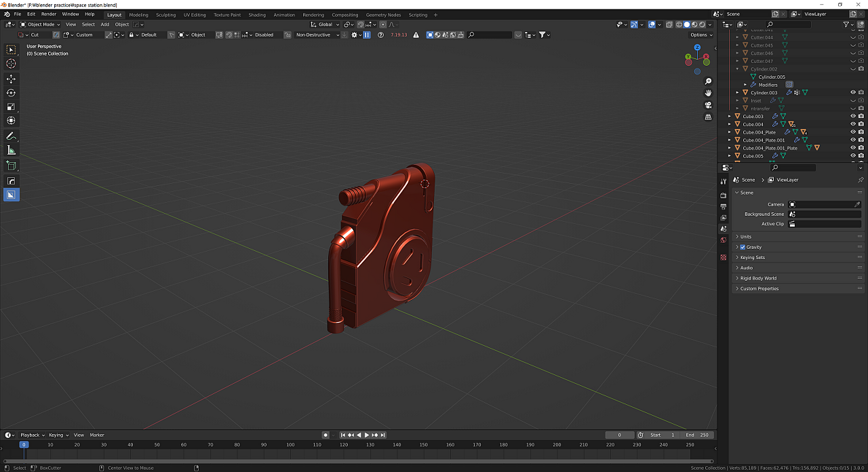868x472 pixels.
Task: Click the timeline Marker menu
Action: [x=97, y=435]
